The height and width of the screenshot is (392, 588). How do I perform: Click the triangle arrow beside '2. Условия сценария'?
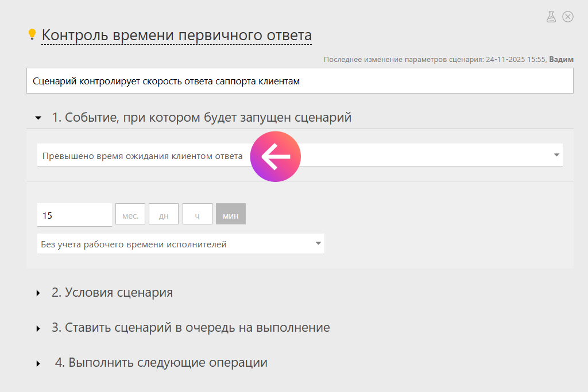38,293
